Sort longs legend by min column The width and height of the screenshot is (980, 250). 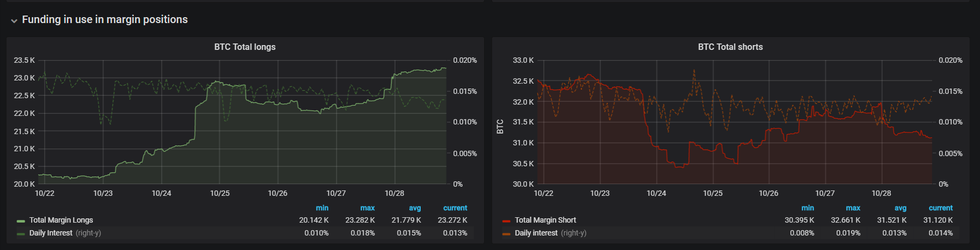(x=322, y=208)
